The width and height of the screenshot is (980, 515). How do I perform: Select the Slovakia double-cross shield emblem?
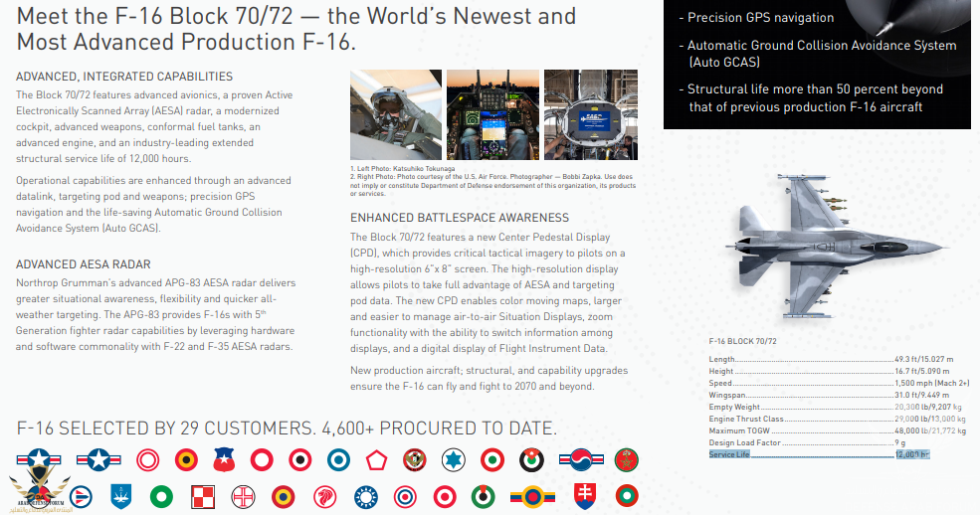[583, 495]
